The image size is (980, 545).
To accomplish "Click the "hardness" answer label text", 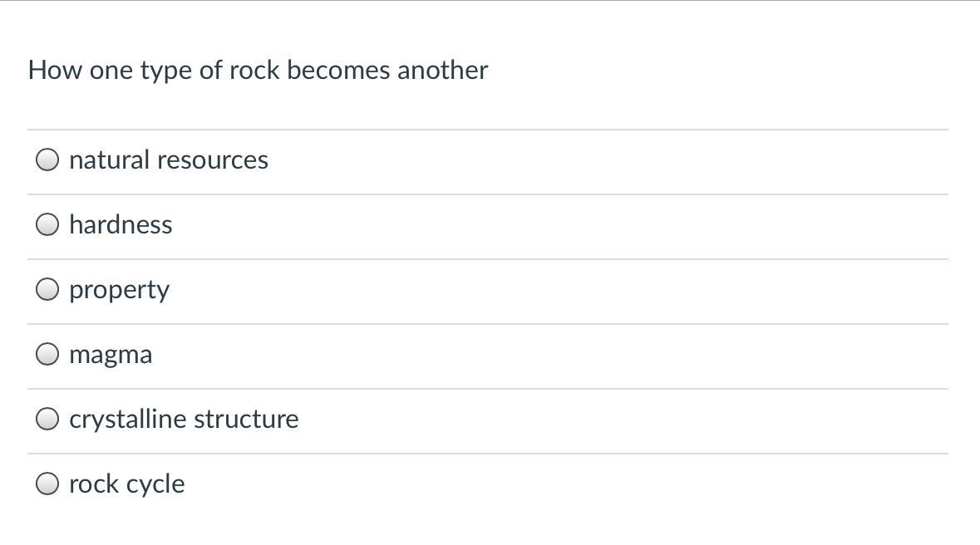I will (x=121, y=224).
